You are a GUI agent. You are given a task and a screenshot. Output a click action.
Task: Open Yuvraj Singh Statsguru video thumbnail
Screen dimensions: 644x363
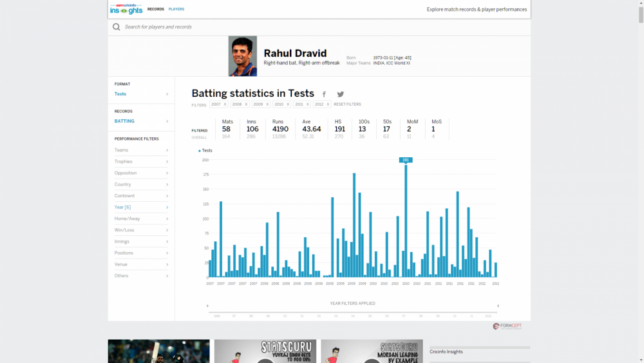tap(265, 351)
